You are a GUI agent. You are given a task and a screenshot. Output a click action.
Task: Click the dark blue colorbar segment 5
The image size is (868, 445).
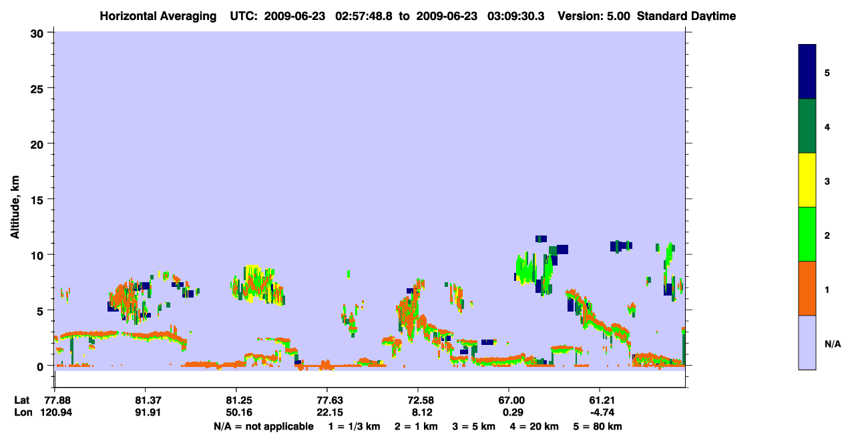click(807, 71)
